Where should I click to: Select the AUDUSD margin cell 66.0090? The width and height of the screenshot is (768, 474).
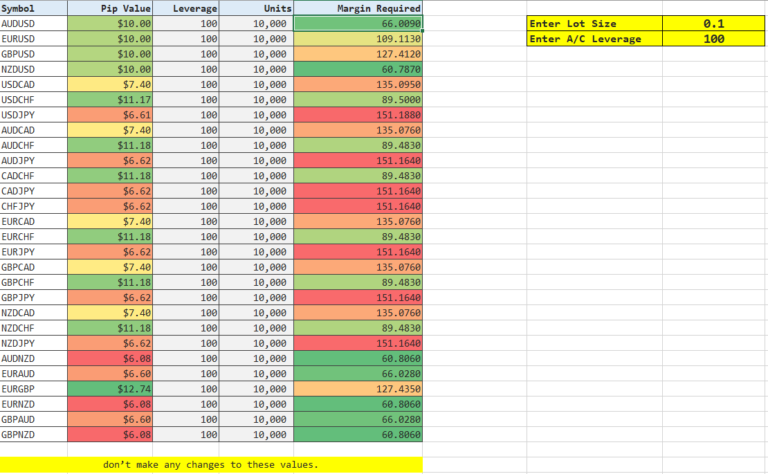[358, 22]
